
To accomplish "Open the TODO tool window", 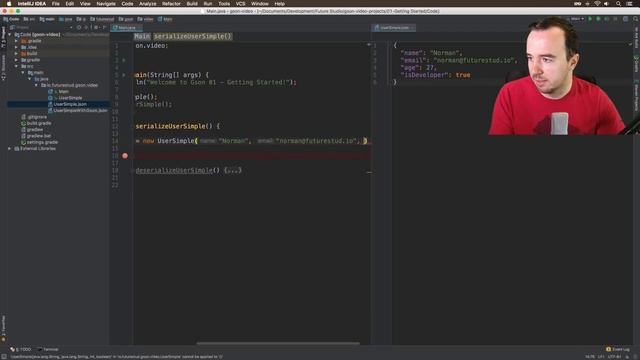I will click(20, 349).
